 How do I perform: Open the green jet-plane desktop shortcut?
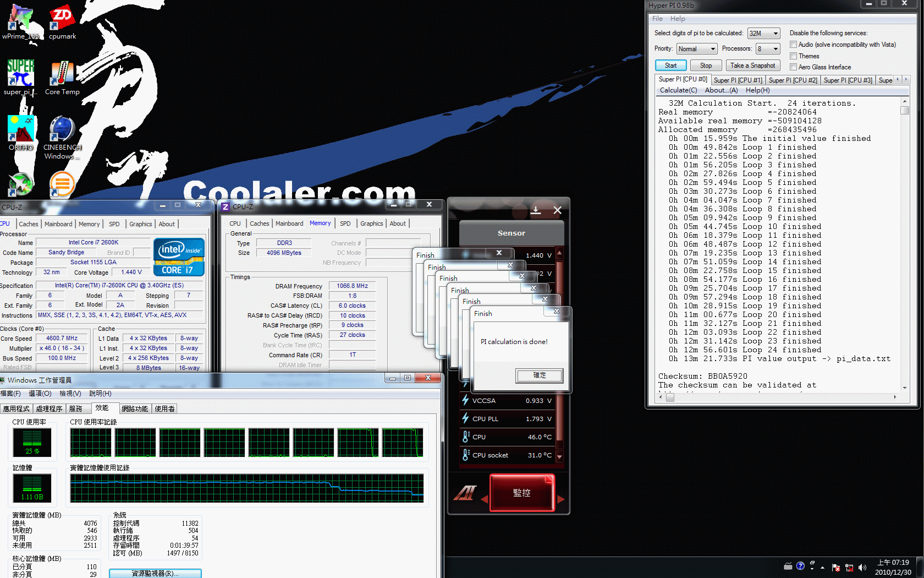point(20,184)
